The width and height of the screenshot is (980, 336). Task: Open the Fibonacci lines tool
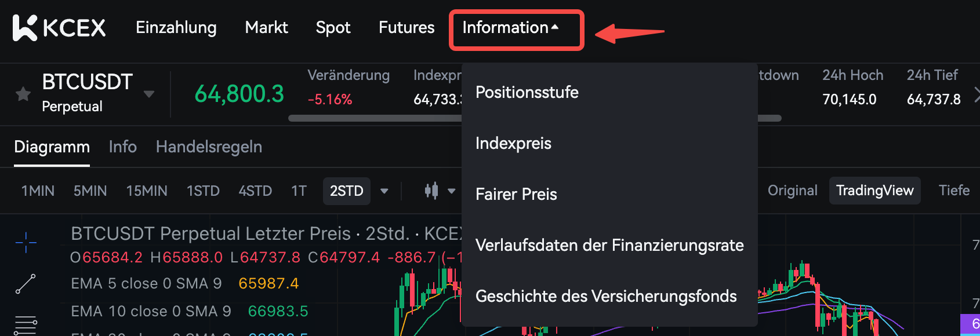pos(26,324)
